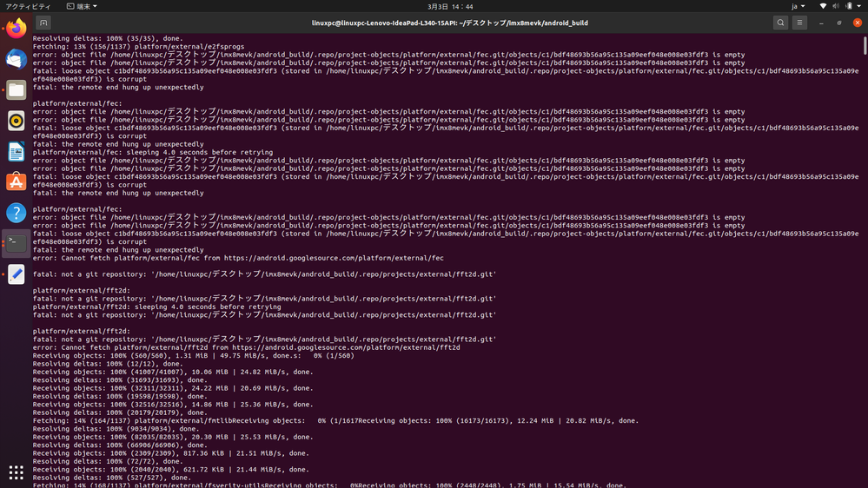Click the volume icon in top bar

tap(836, 6)
